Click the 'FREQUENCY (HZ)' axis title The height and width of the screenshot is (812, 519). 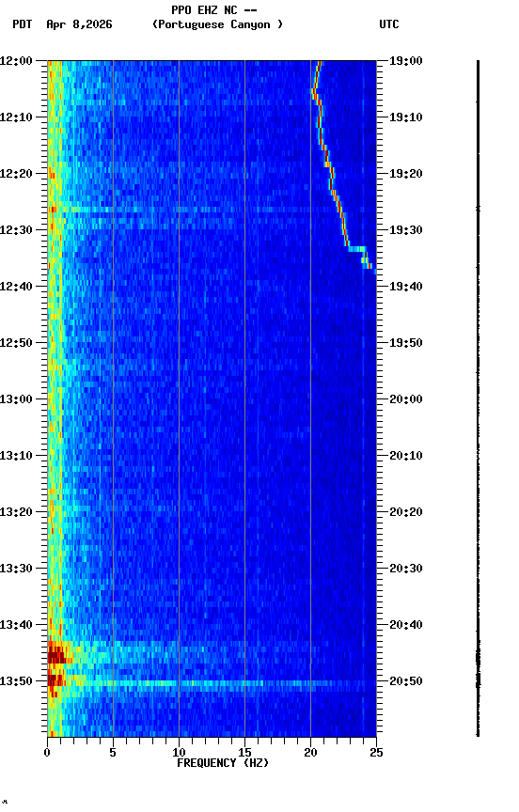click(x=223, y=763)
